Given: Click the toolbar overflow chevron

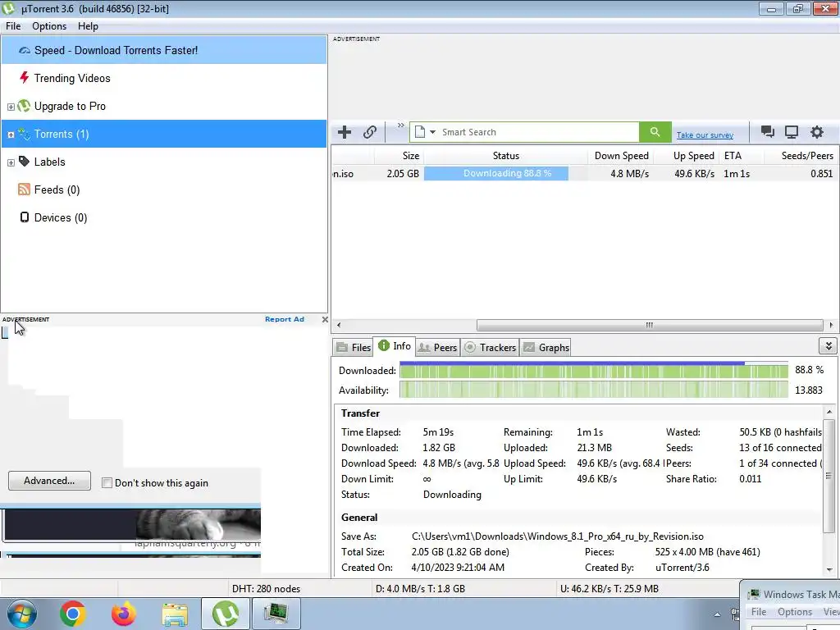Looking at the screenshot, I should [400, 126].
